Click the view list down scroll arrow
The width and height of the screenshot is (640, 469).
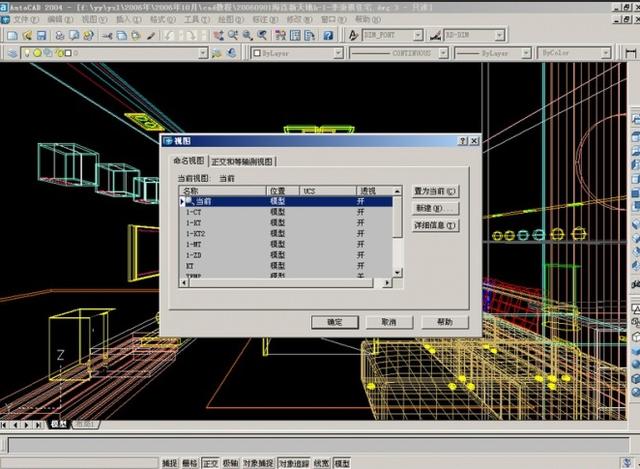tap(398, 273)
